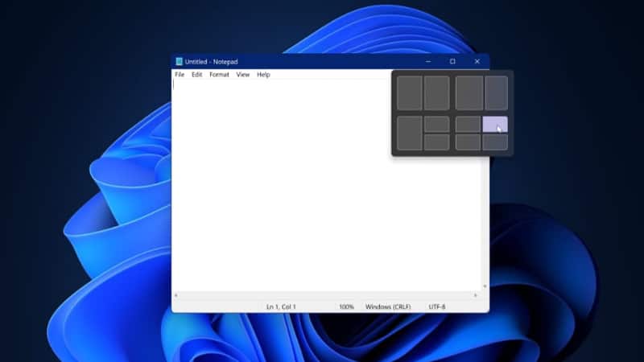Viewport: 644px width, 362px height.
Task: Open the Format menu
Action: tap(219, 75)
